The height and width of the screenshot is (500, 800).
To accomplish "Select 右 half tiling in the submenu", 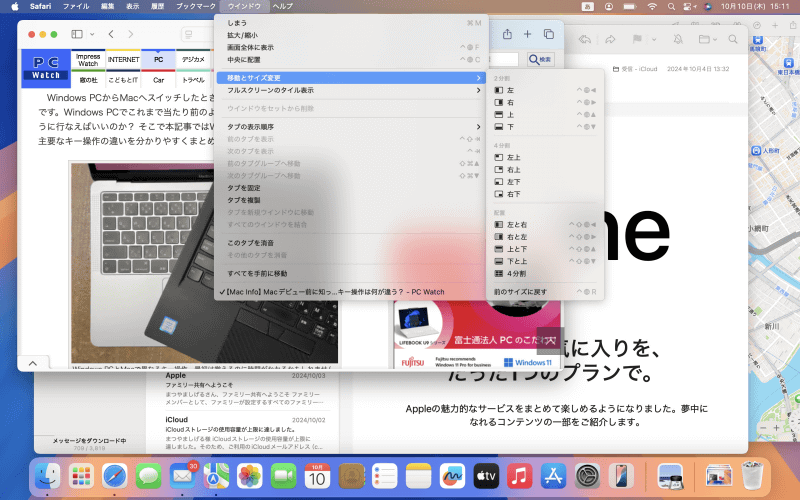I will (545, 103).
